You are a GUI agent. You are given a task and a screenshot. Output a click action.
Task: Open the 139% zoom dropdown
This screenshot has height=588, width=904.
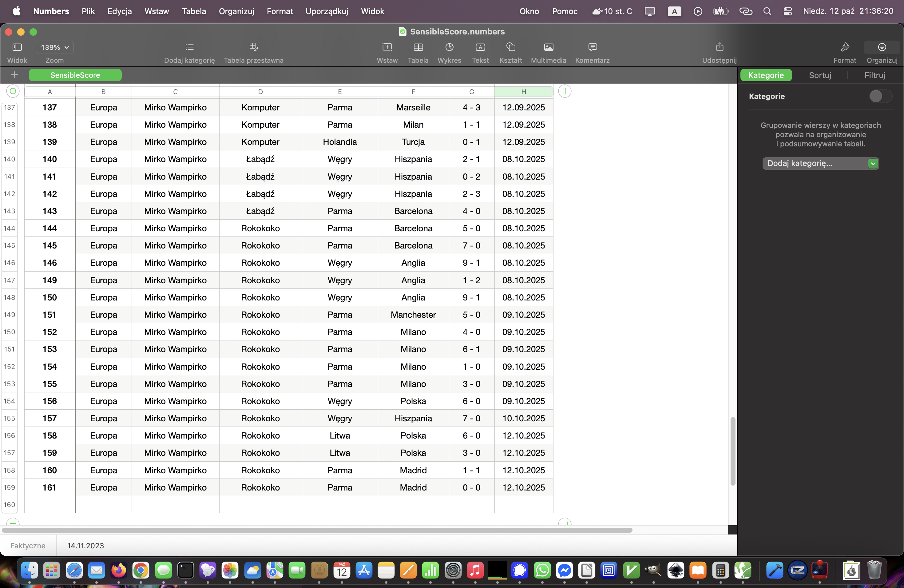tap(55, 47)
